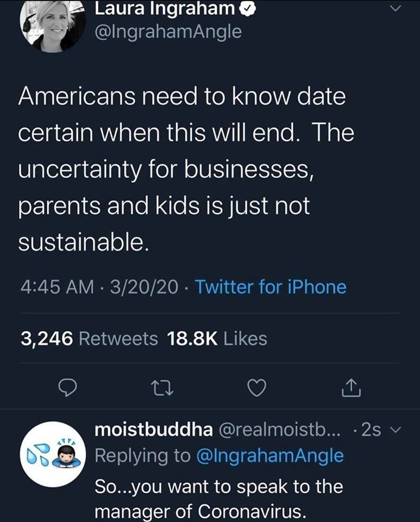Click the @IngrahamAngle handle under the name

[168, 32]
